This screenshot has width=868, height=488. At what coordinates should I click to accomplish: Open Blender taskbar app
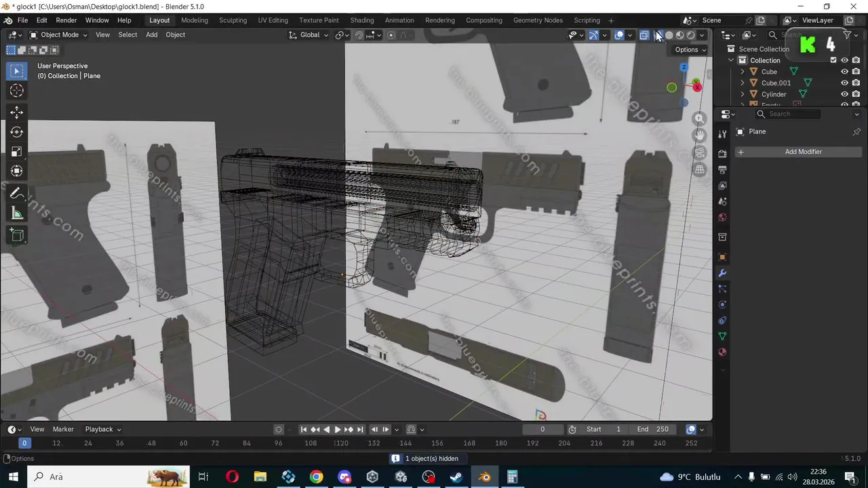(484, 476)
